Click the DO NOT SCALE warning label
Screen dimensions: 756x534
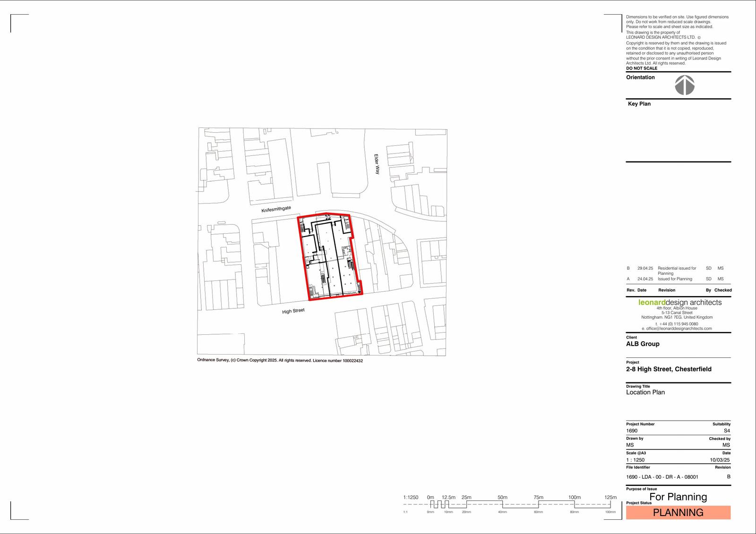point(641,68)
